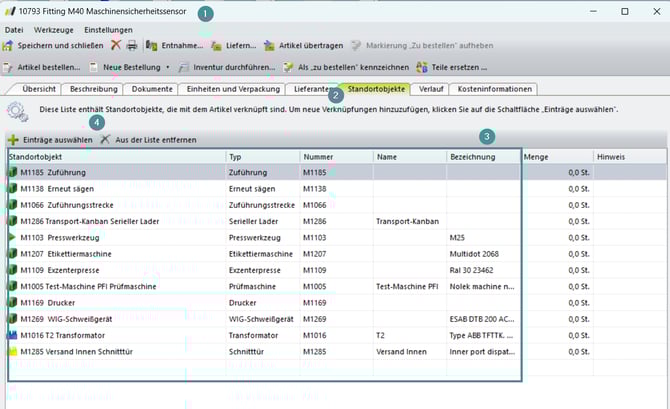Viewport: 670px width, 409px height.
Task: Click the icon beside M1207 Etikettiermaschine
Action: pyautogui.click(x=13, y=253)
